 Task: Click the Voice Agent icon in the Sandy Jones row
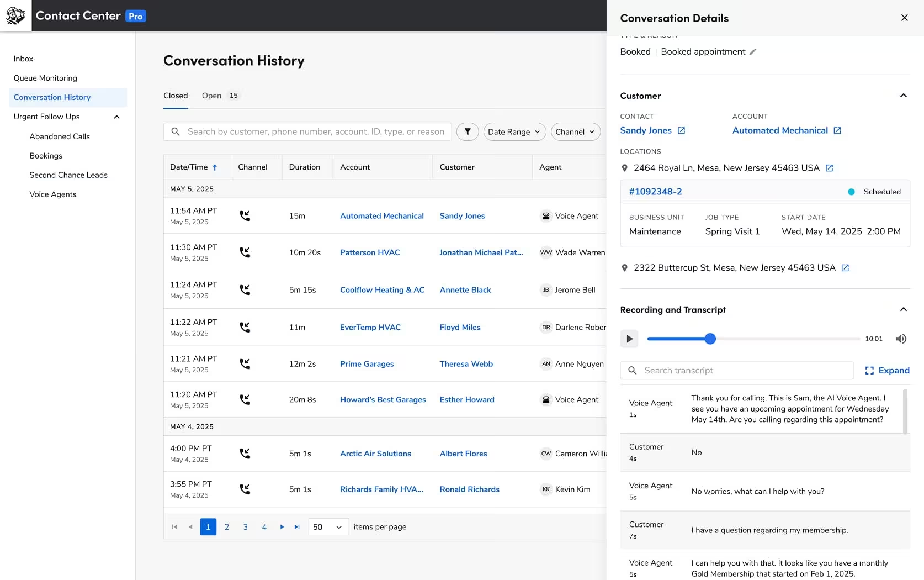[546, 216]
